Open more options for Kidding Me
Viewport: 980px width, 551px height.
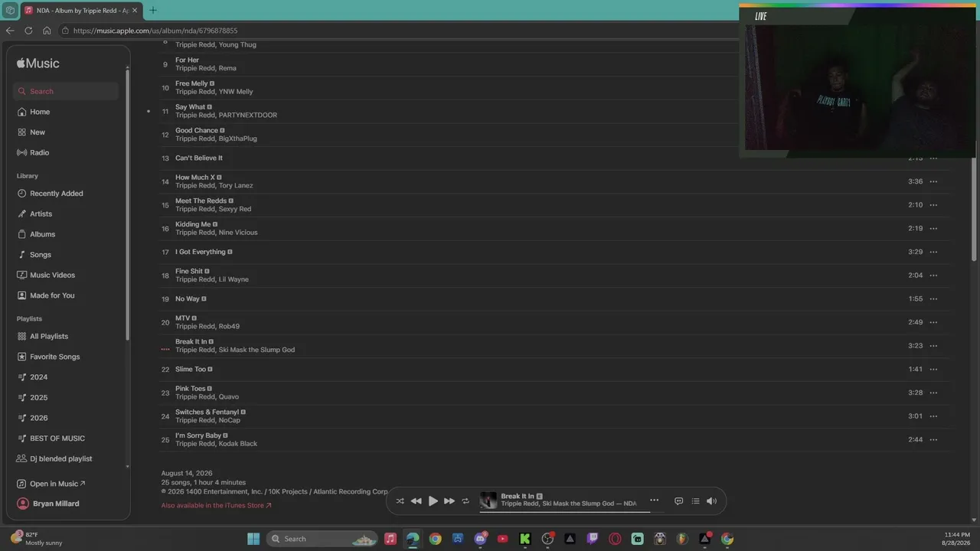coord(933,228)
